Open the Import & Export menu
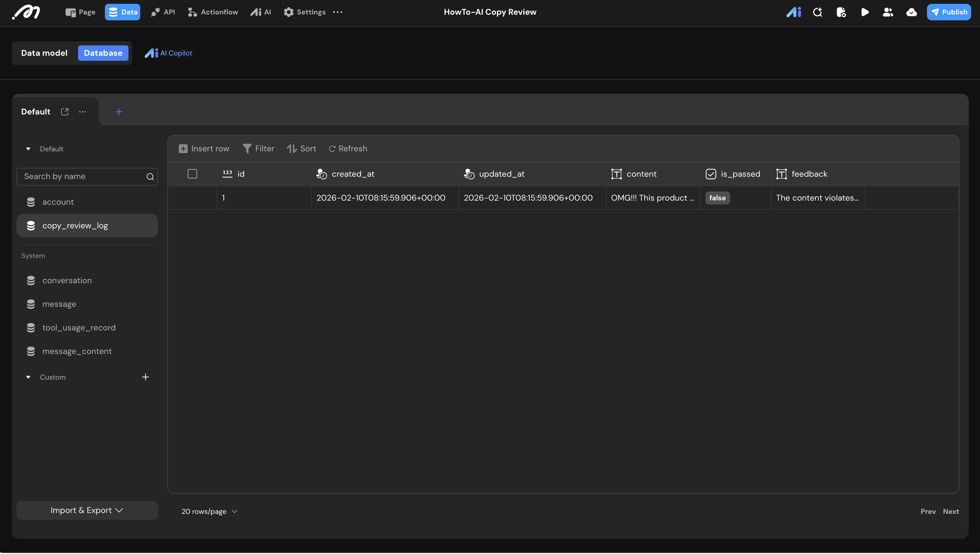 pyautogui.click(x=87, y=510)
